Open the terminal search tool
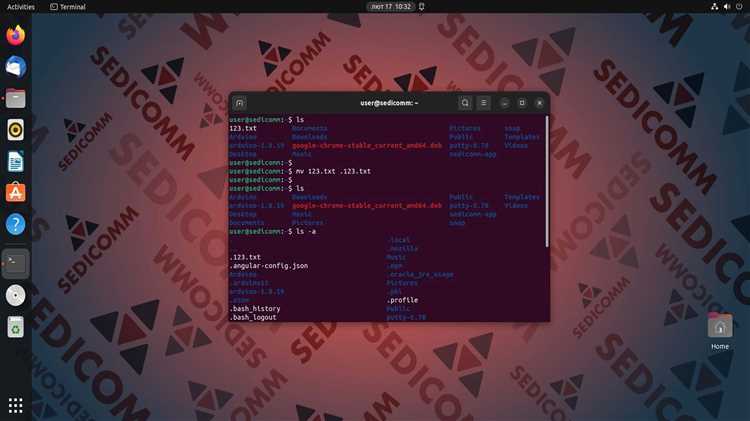 coord(465,103)
